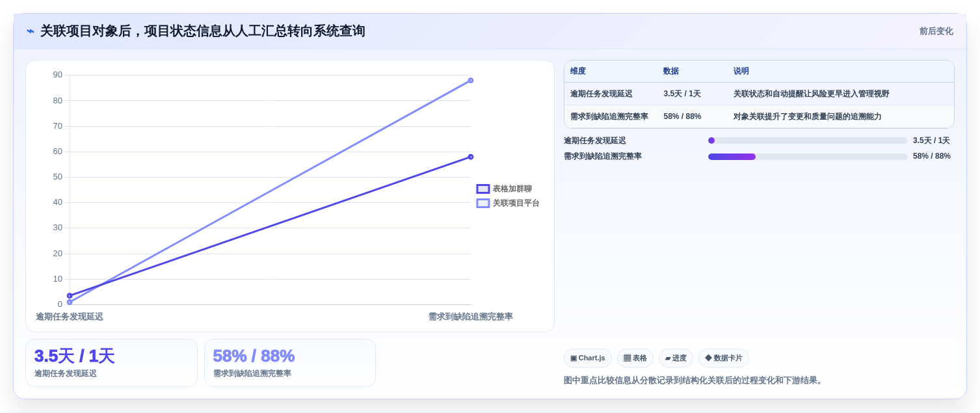The image size is (980, 413).
Task: Click the lightning icon beside the title
Action: (x=31, y=31)
